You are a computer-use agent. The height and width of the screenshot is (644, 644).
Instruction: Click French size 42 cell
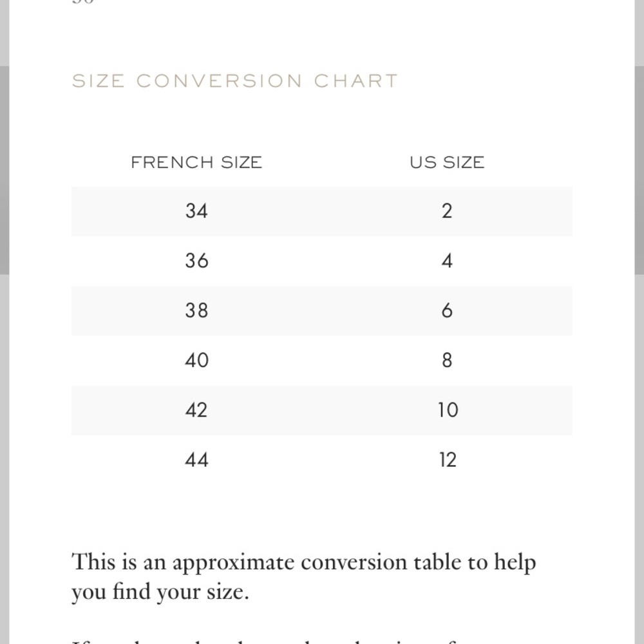(x=196, y=410)
